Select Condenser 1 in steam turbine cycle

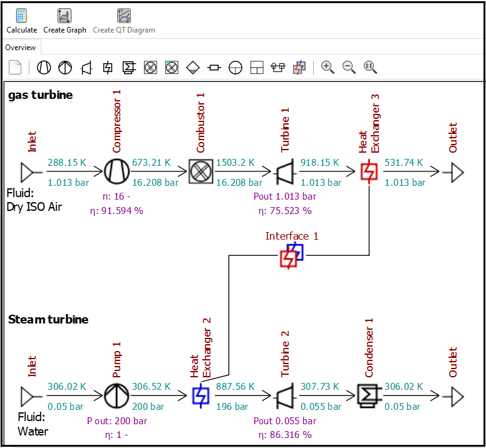click(370, 396)
